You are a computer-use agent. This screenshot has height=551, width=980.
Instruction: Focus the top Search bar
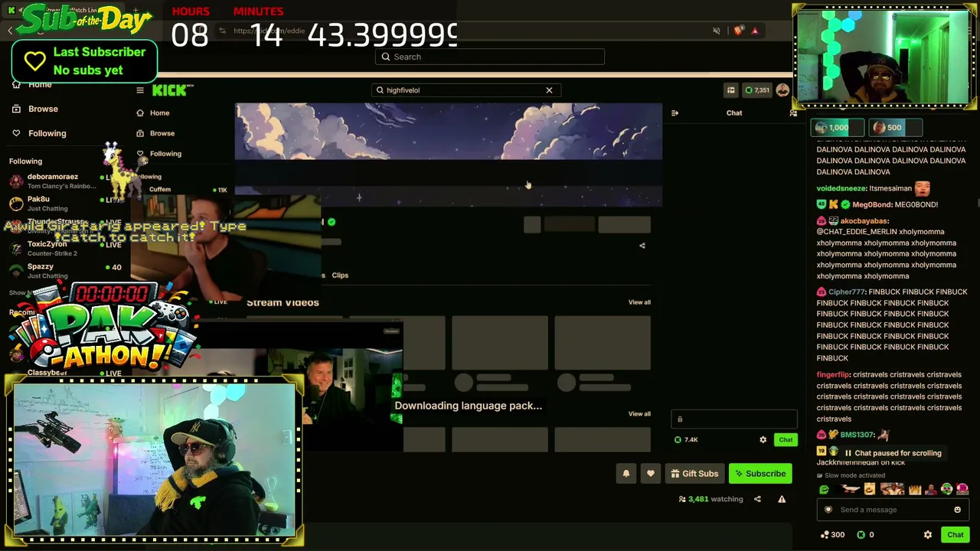pos(490,57)
